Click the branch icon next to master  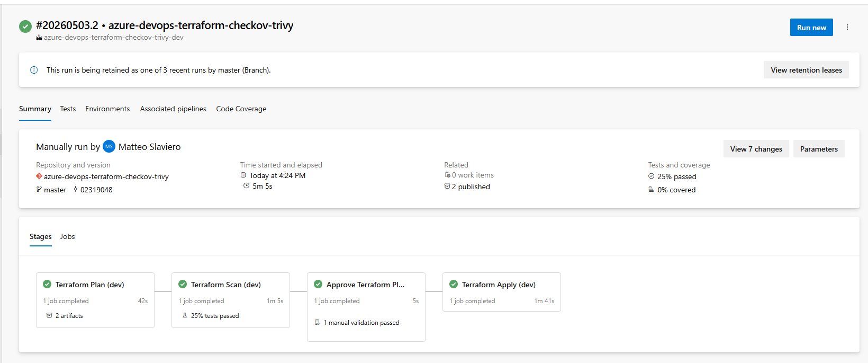39,189
